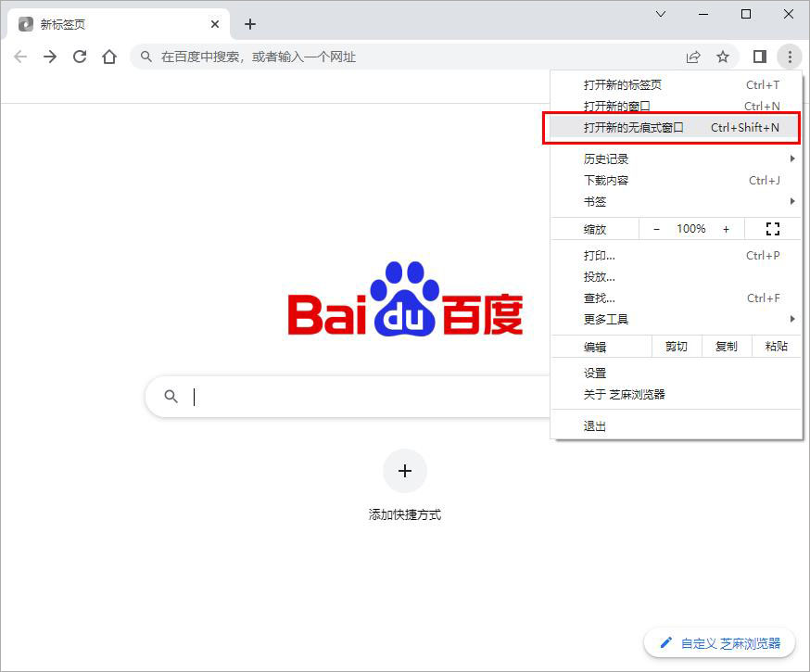The height and width of the screenshot is (672, 810).
Task: Reload the page with refresh icon
Action: click(80, 57)
